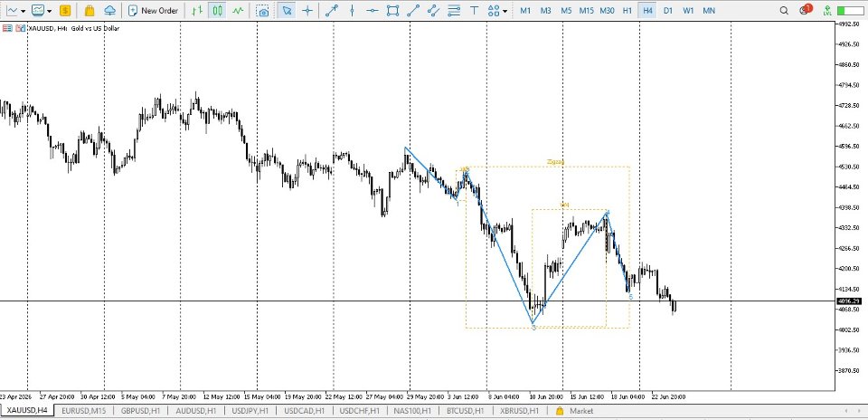Click the green connection status bar

tap(850, 11)
